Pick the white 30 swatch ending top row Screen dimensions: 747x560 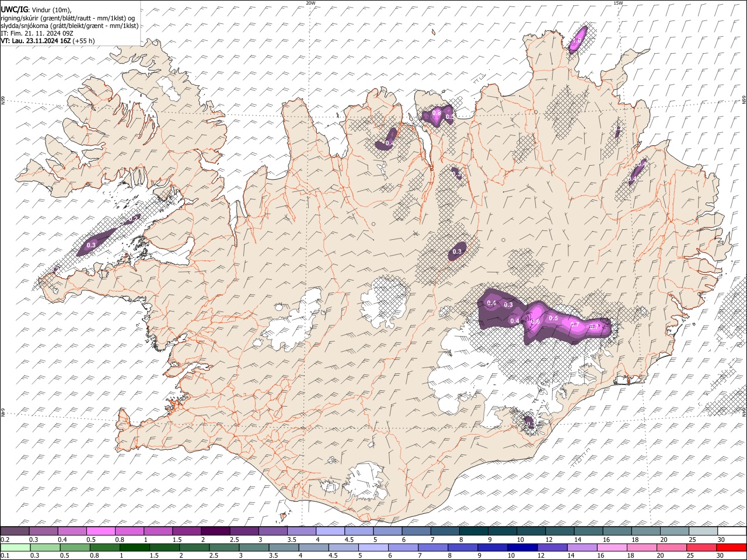731,531
